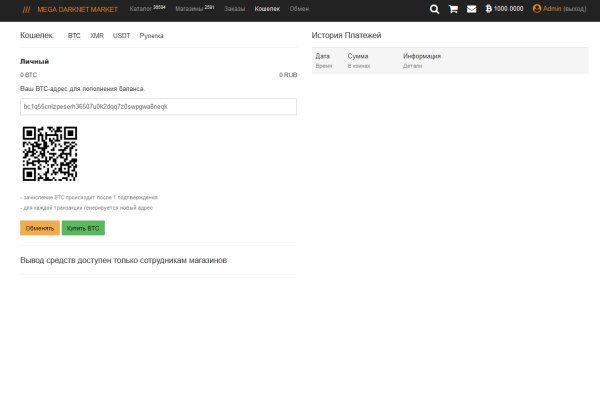Select Кошелек in the top navigation
600x400 pixels.
pos(267,8)
